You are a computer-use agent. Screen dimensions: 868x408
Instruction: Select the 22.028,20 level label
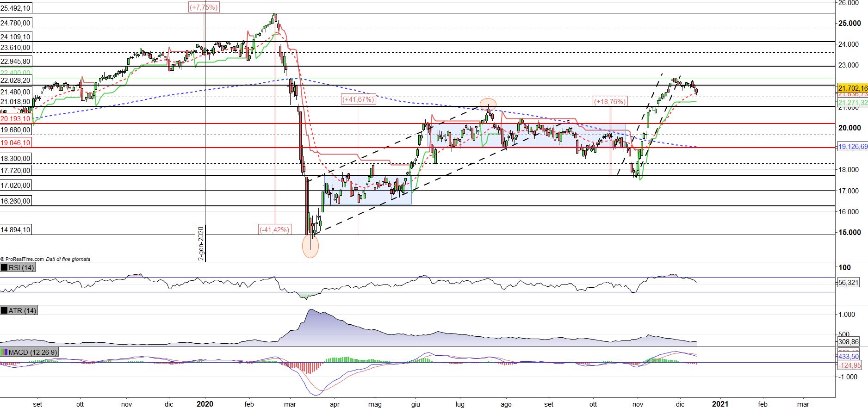pyautogui.click(x=15, y=80)
